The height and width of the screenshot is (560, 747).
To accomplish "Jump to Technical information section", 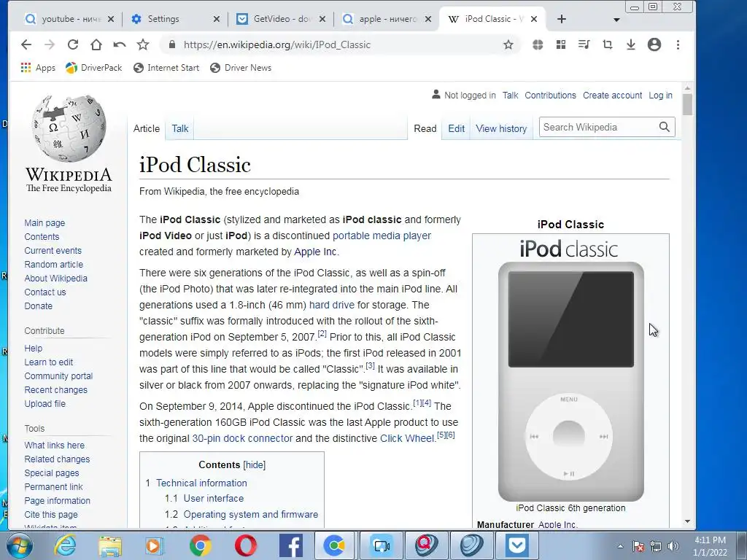I will coord(201,483).
